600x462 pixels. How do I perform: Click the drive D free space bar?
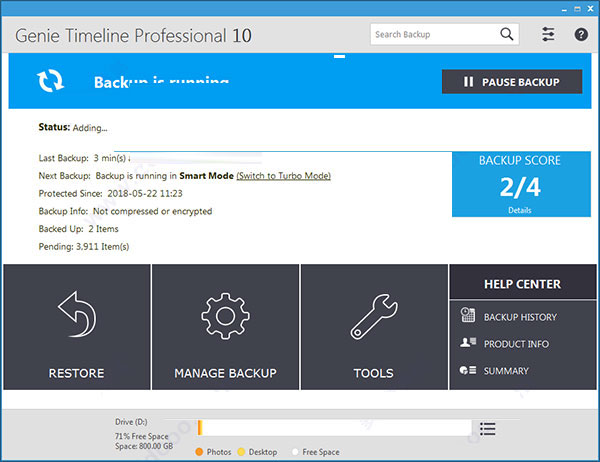pos(335,429)
